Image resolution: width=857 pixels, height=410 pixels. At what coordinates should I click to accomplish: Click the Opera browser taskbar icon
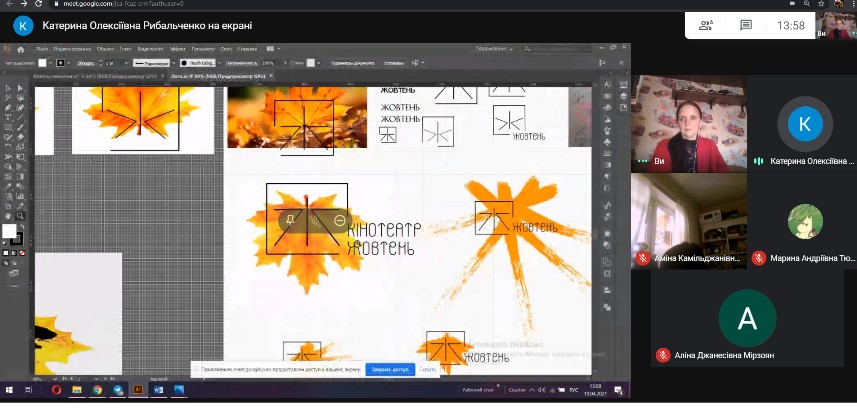click(56, 390)
